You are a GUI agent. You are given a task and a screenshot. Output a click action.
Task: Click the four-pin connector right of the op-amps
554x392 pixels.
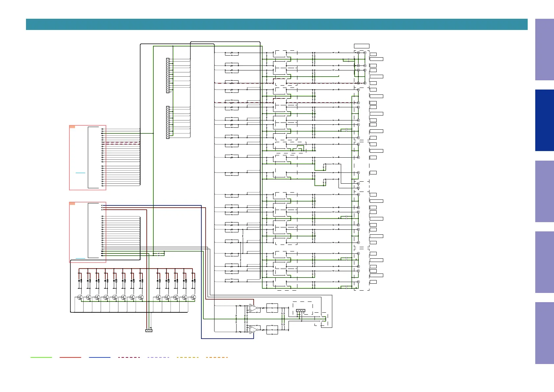coord(300,310)
